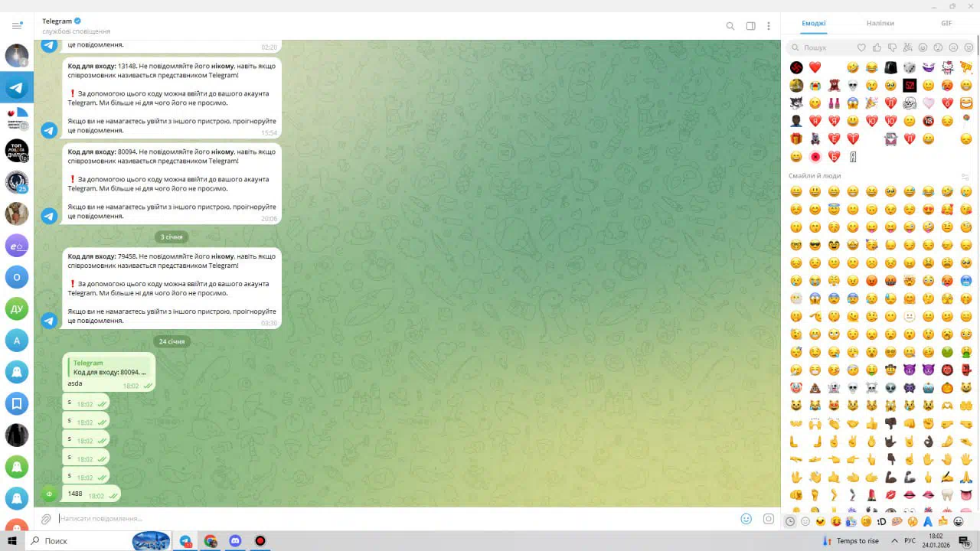Open the three-dot chat options menu
The height and width of the screenshot is (551, 980).
pos(769,26)
